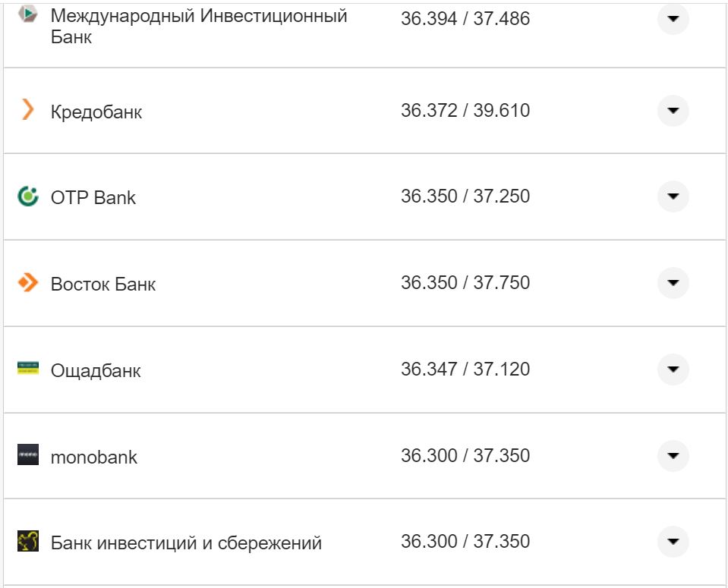Image resolution: width=728 pixels, height=588 pixels.
Task: Expand the Кредобанк details dropdown
Action: pos(673,111)
